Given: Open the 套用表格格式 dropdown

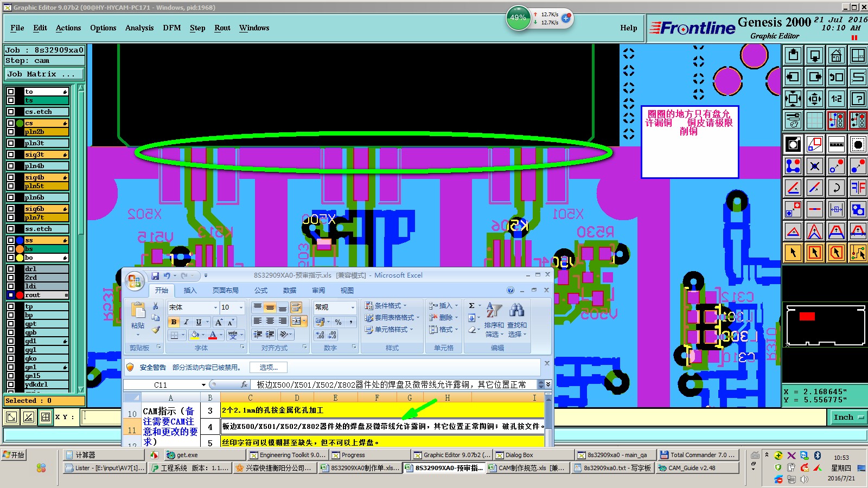Looking at the screenshot, I should (392, 318).
